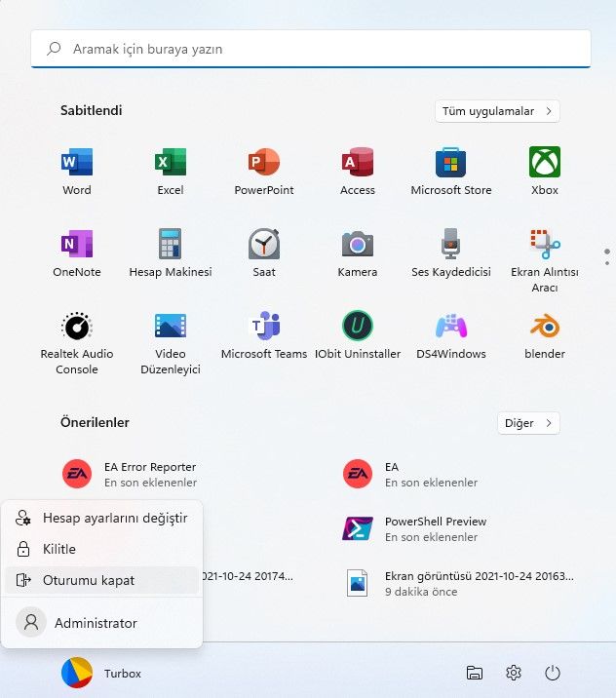Open IObit Uninstaller
The width and height of the screenshot is (616, 698).
pos(358,335)
